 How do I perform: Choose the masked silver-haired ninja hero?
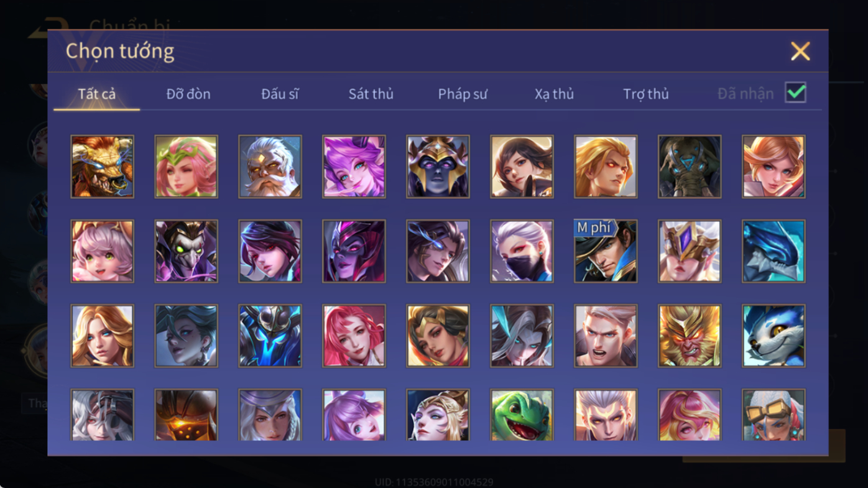click(522, 251)
